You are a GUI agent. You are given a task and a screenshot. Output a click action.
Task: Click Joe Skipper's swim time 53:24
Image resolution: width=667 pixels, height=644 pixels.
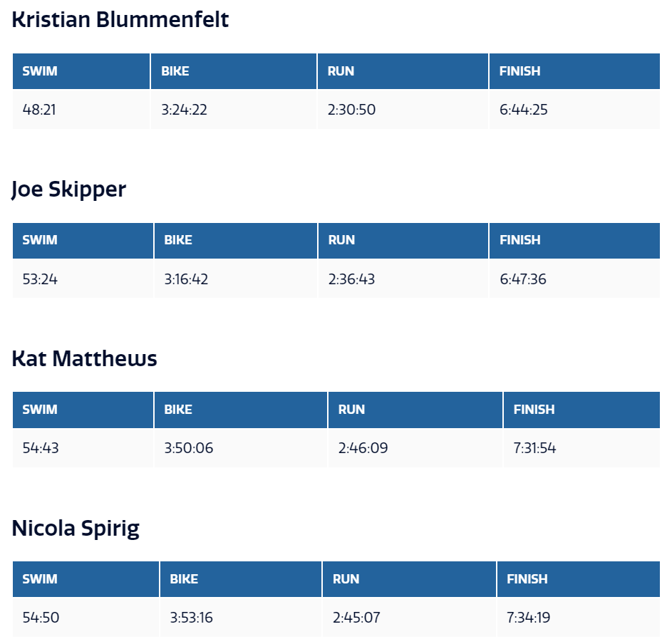(40, 279)
